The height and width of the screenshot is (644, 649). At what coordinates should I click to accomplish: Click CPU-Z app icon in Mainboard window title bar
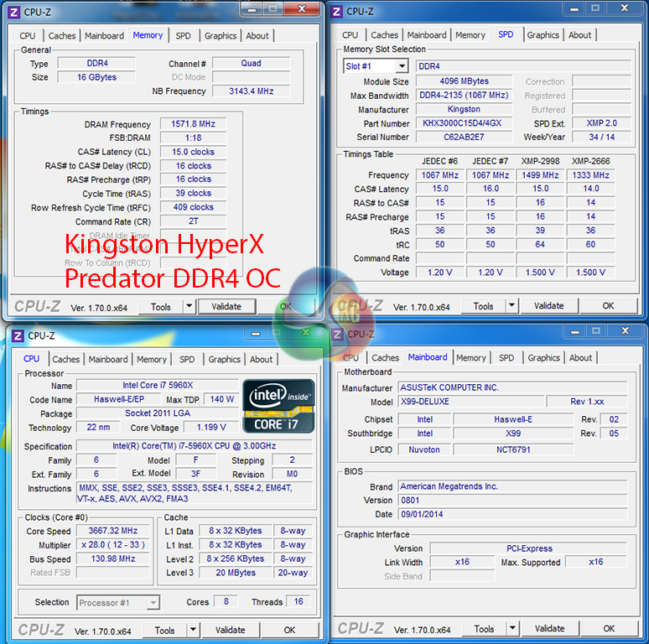pos(337,335)
